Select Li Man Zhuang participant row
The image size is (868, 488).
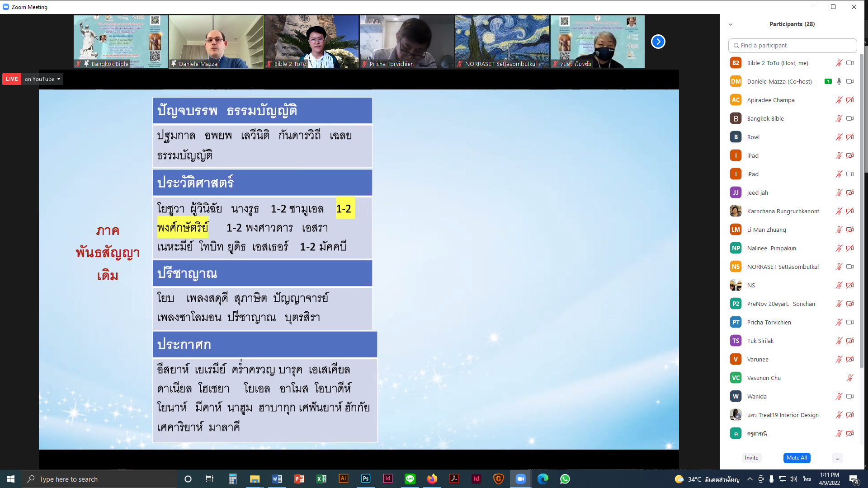(x=792, y=230)
